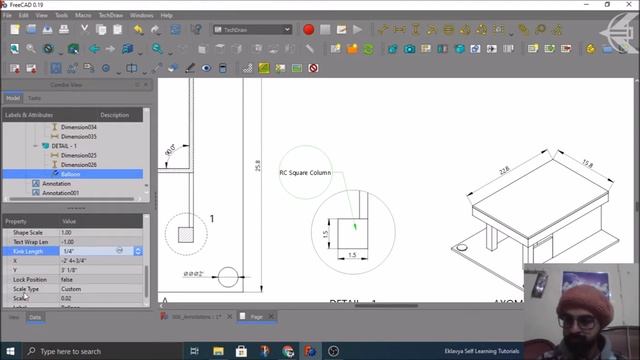Select the property Data tab
The image size is (640, 360).
(35, 317)
